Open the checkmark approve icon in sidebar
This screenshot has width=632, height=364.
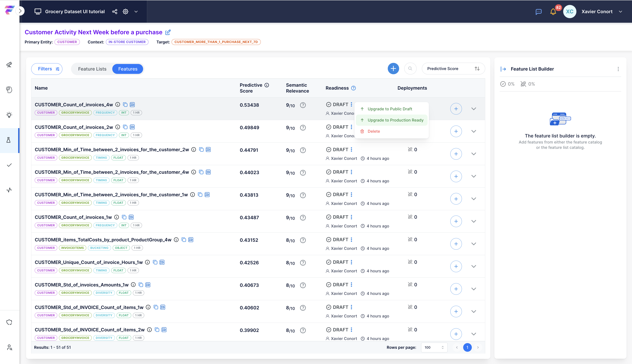9,165
